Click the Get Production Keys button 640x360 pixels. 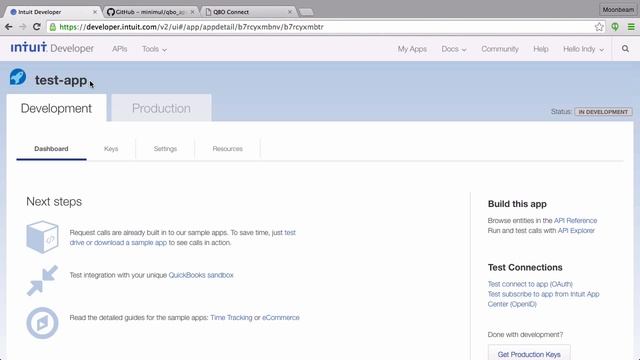click(x=529, y=353)
